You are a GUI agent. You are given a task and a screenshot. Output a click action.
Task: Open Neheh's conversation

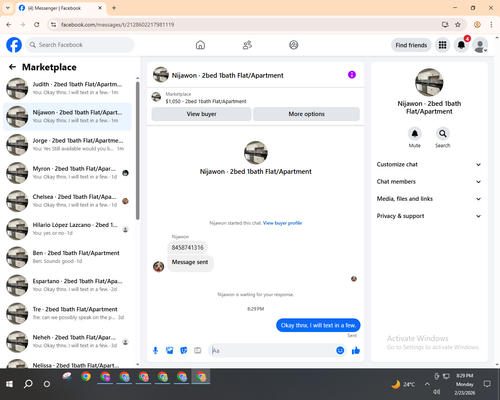pyautogui.click(x=67, y=341)
